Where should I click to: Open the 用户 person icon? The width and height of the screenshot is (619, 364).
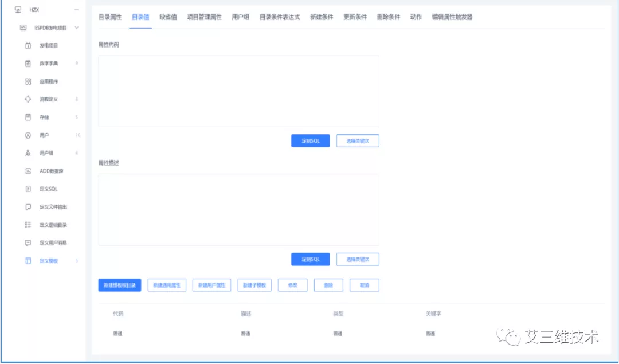(x=28, y=135)
